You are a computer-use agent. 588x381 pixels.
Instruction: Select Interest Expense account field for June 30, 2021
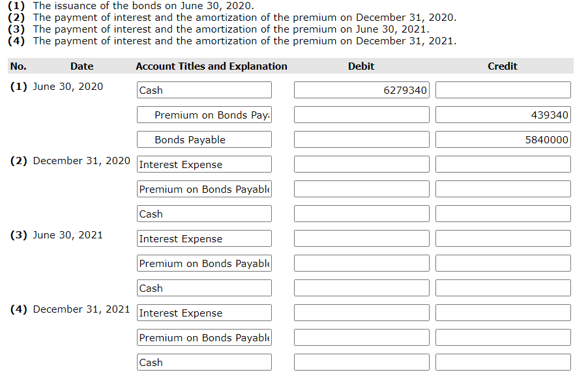[204, 238]
